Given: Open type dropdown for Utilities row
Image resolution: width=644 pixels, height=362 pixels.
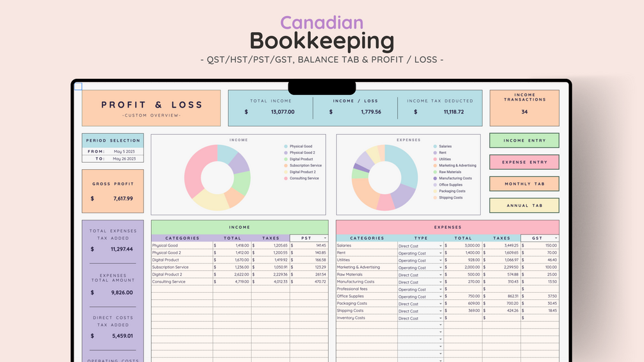Looking at the screenshot, I should [x=440, y=260].
